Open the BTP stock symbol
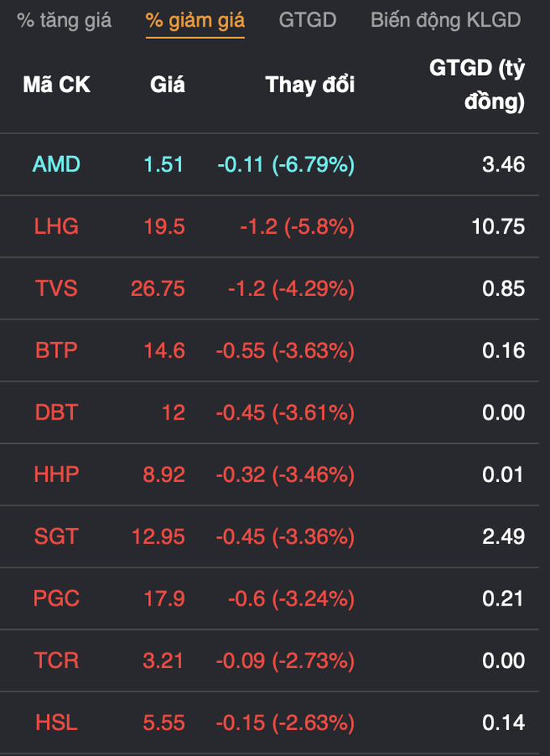This screenshot has width=550, height=756. tap(57, 350)
